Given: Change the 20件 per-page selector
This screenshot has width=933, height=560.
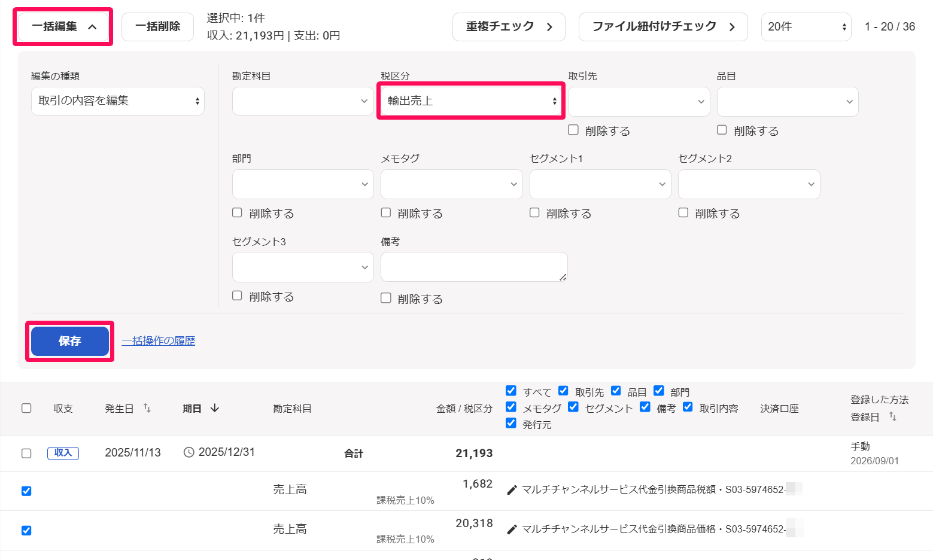Looking at the screenshot, I should (x=806, y=26).
